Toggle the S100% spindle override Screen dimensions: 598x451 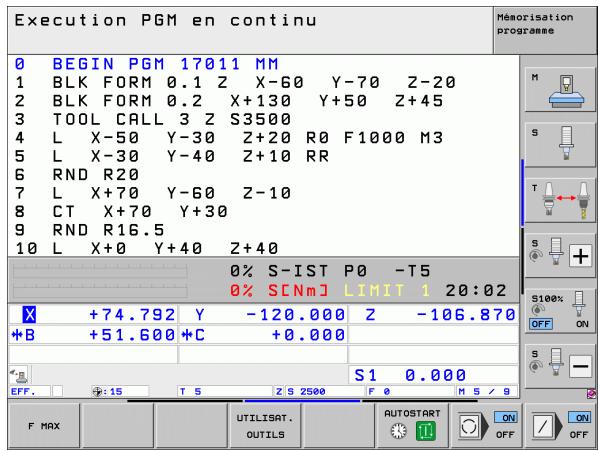coord(559,310)
